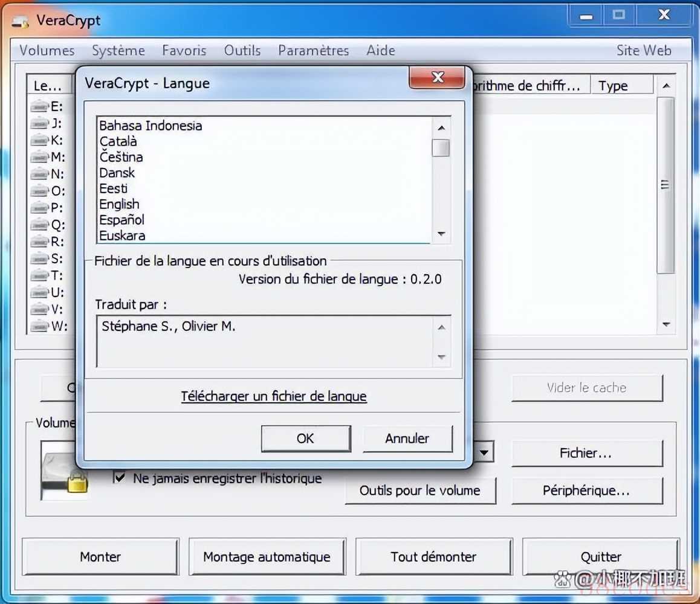Select drive Q: icon in volume list
This screenshot has width=700, height=604.
pyautogui.click(x=39, y=224)
